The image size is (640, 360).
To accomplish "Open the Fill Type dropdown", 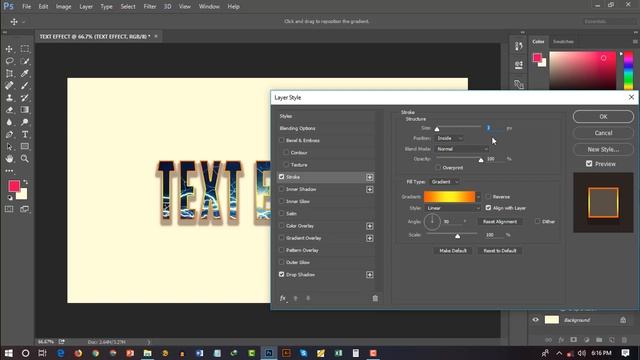I will point(445,182).
